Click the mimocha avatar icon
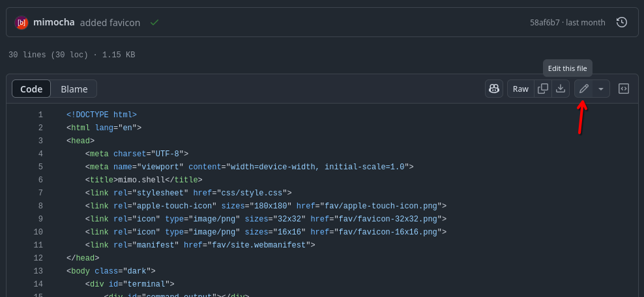This screenshot has width=644, height=297. pyautogui.click(x=22, y=23)
